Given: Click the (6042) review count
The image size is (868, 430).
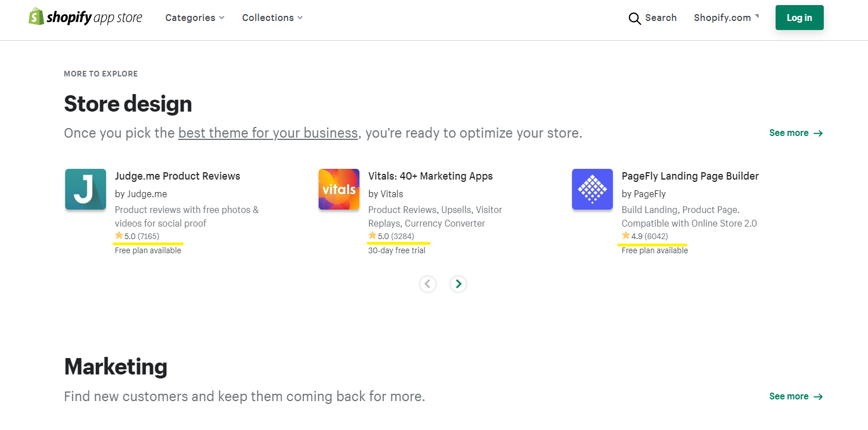Looking at the screenshot, I should click(656, 236).
